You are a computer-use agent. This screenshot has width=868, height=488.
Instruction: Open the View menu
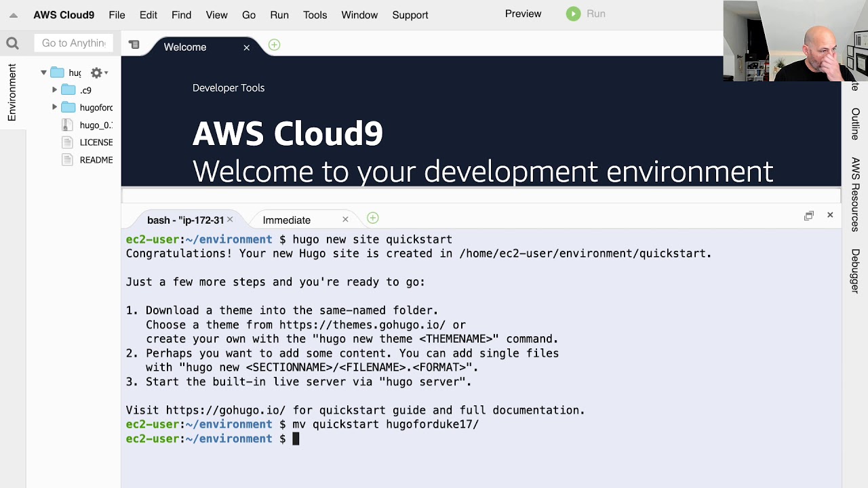(216, 15)
